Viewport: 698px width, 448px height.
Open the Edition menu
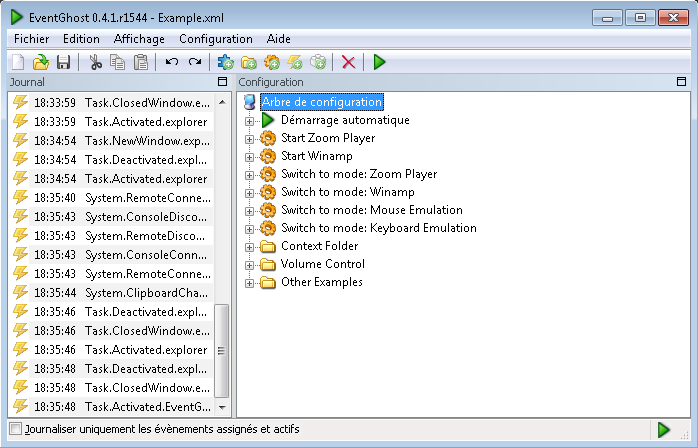tap(81, 39)
